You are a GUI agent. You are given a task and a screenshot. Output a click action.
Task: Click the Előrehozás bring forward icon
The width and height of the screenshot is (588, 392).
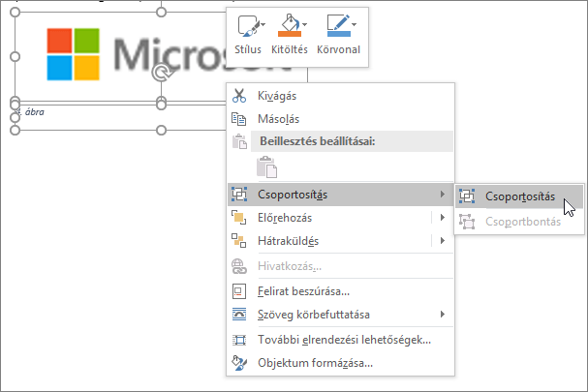239,218
